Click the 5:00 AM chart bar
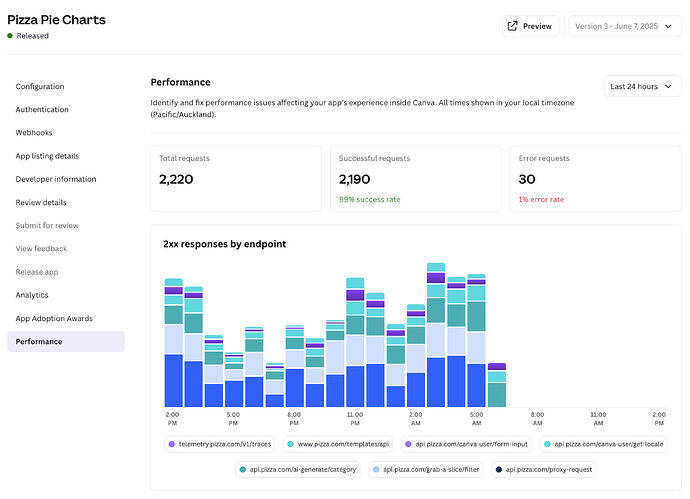The height and width of the screenshot is (499, 690). pos(476,341)
